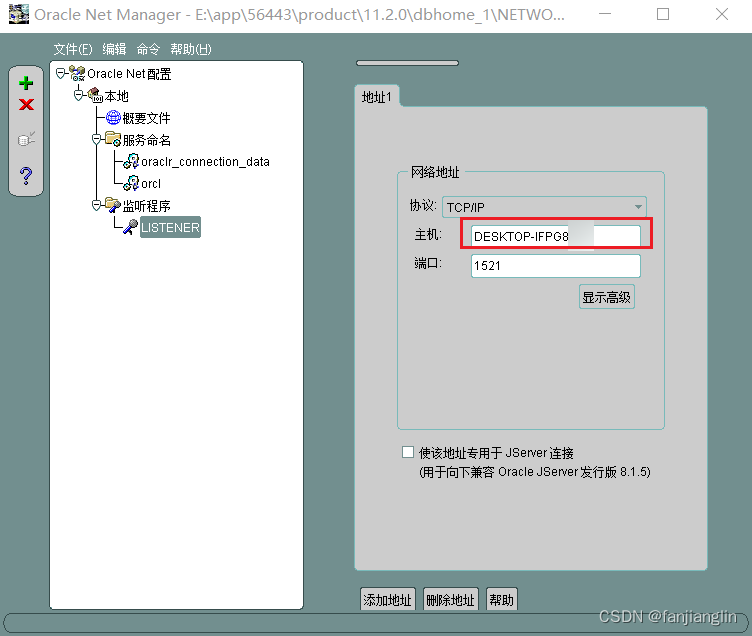Open the 命令 menu
Viewport: 752px width, 636px height.
[x=148, y=49]
